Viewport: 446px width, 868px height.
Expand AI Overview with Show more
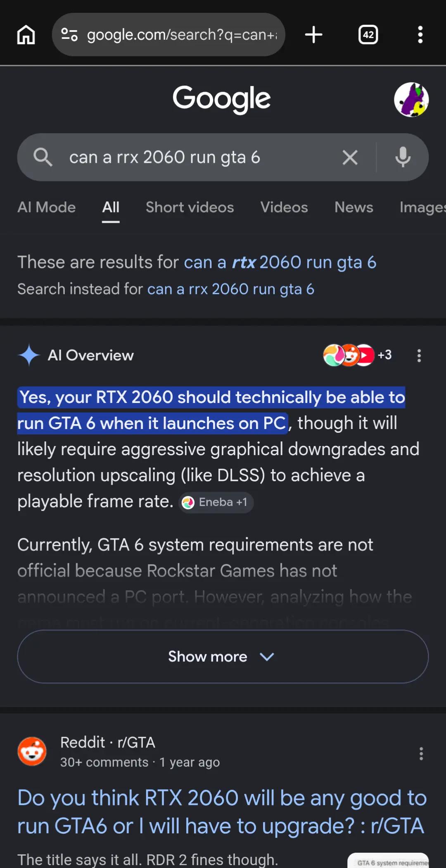click(223, 656)
